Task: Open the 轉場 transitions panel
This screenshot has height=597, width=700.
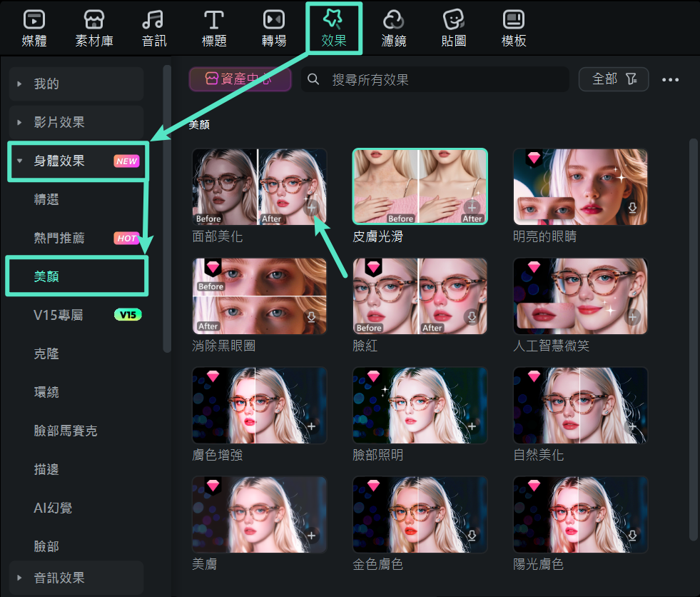Action: (x=273, y=27)
